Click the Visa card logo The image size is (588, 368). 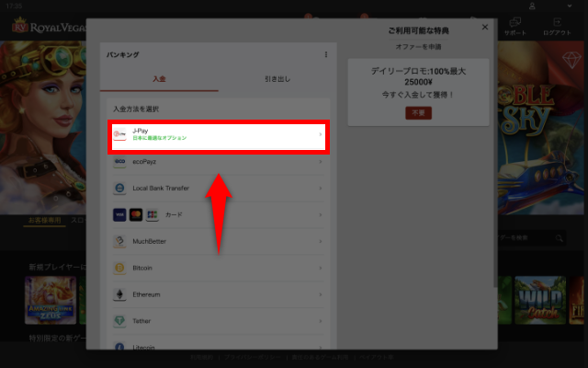click(x=119, y=214)
